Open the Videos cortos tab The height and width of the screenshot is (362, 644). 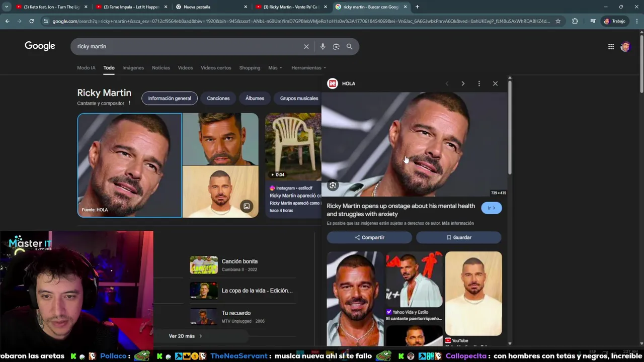(216, 68)
